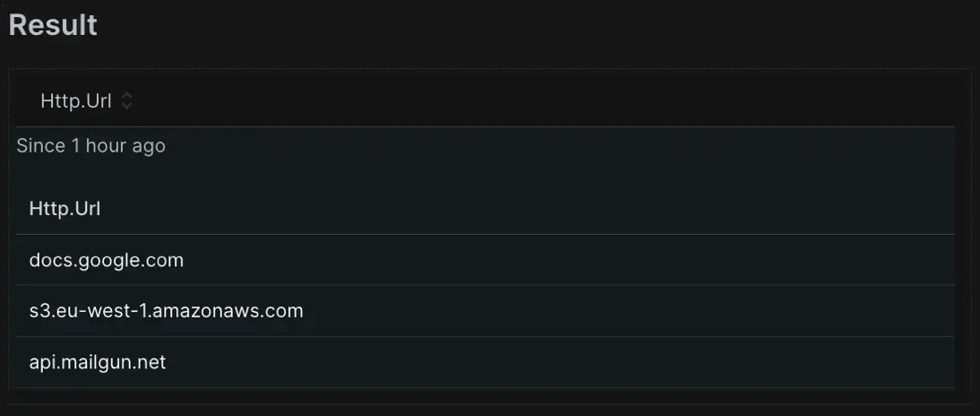The width and height of the screenshot is (980, 416).
Task: Click the inner Http.Url header cell
Action: [x=64, y=209]
